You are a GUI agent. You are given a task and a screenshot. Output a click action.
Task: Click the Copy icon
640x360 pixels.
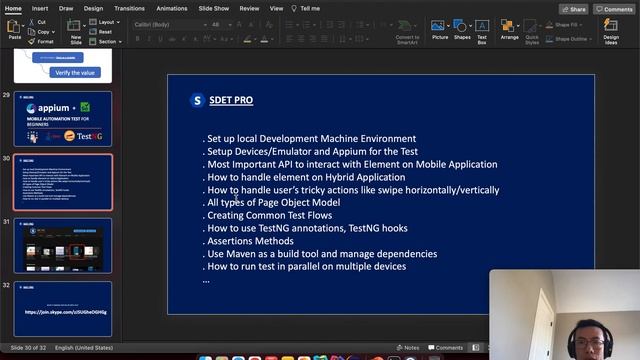point(31,31)
